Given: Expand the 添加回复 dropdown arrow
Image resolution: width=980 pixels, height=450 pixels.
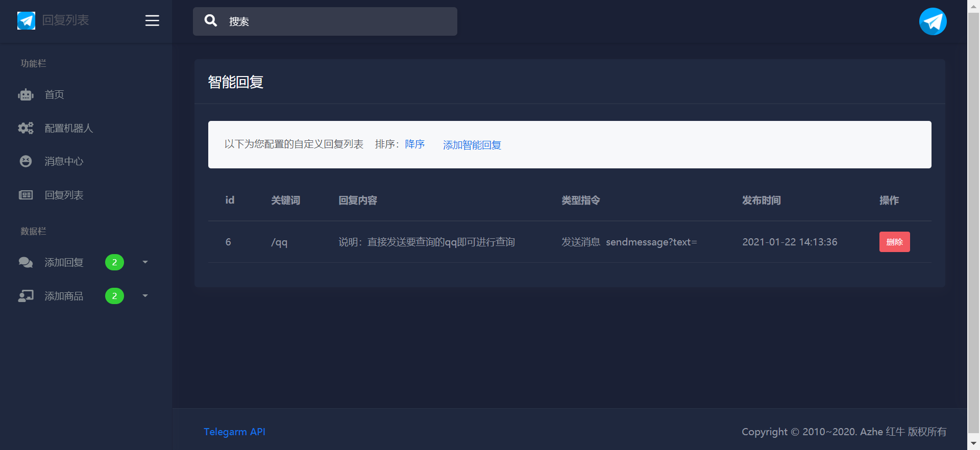Looking at the screenshot, I should pyautogui.click(x=145, y=262).
